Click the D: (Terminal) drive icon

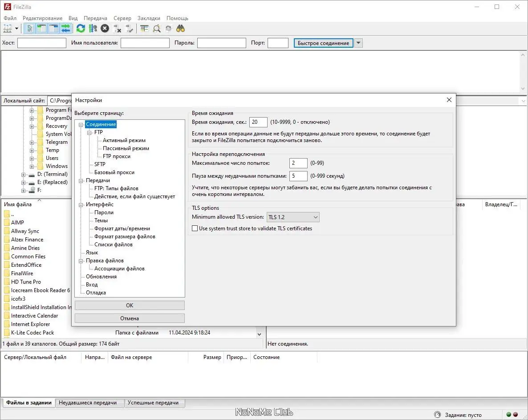32,175
